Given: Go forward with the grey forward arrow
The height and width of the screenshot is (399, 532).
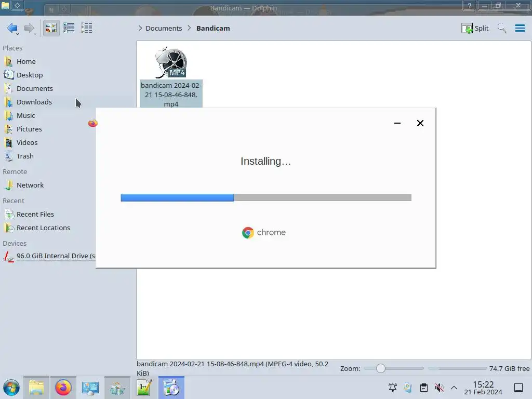Looking at the screenshot, I should coord(30,28).
